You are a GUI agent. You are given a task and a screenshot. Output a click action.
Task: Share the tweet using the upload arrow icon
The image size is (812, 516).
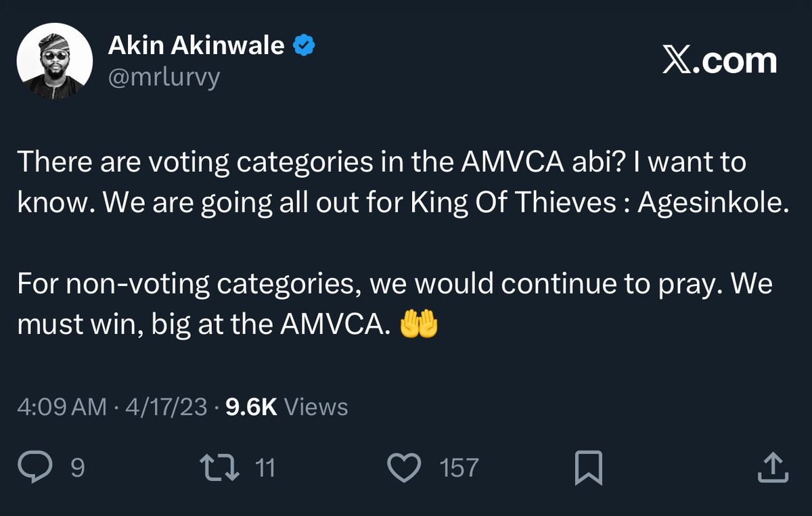(x=772, y=468)
